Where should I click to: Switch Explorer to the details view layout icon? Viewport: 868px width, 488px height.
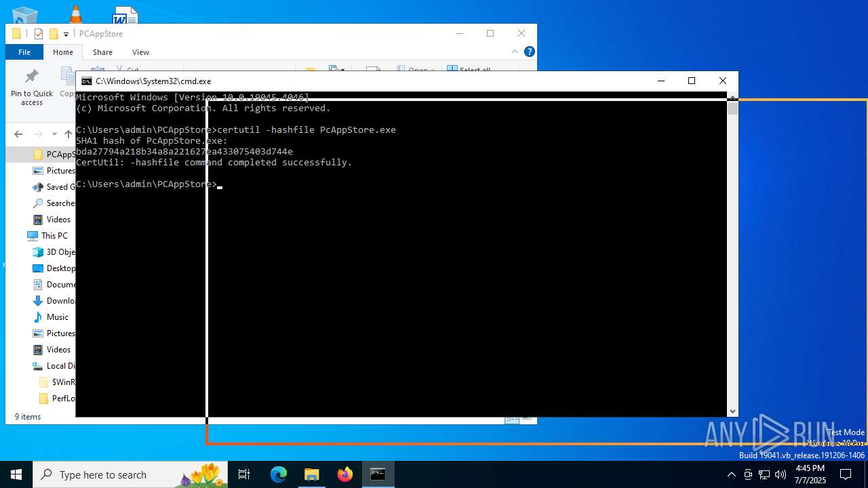click(x=512, y=420)
